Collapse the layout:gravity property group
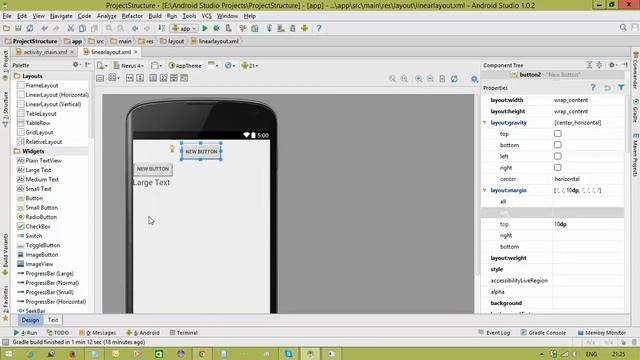 pos(484,122)
